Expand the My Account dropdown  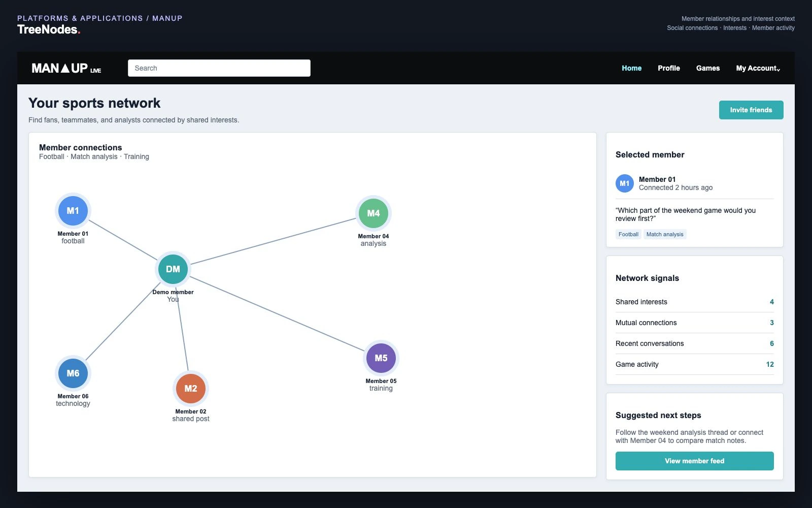[x=758, y=68]
